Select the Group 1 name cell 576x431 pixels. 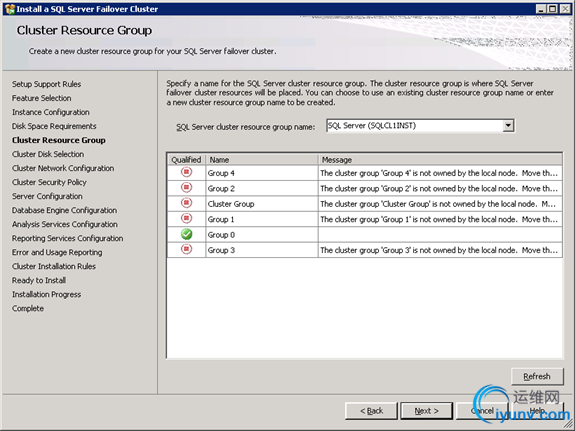pos(262,219)
